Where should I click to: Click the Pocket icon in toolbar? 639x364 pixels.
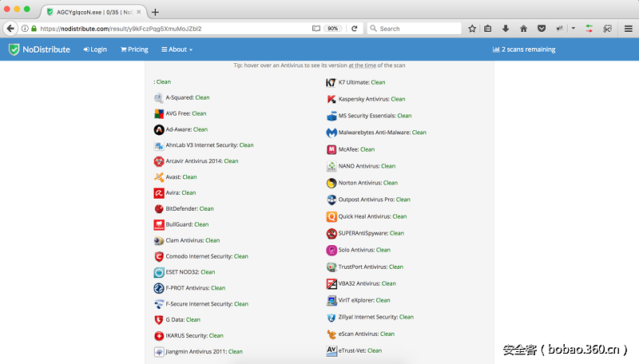tap(541, 28)
